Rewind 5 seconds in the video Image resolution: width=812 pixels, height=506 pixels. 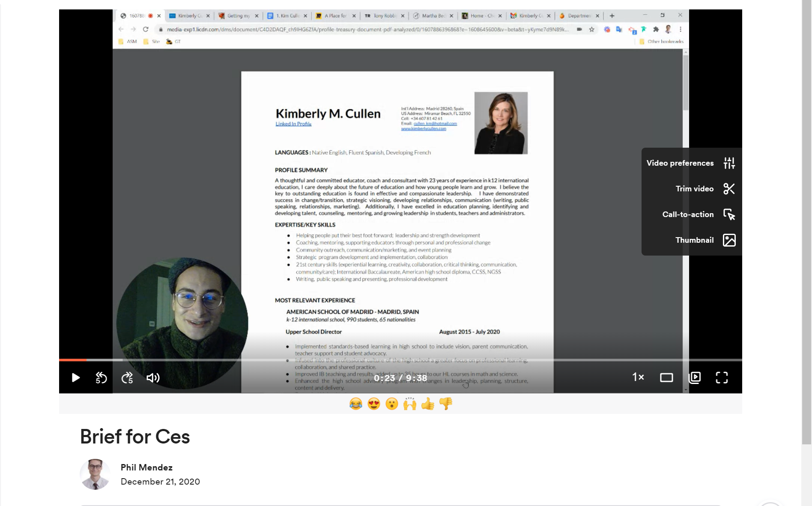coord(101,378)
